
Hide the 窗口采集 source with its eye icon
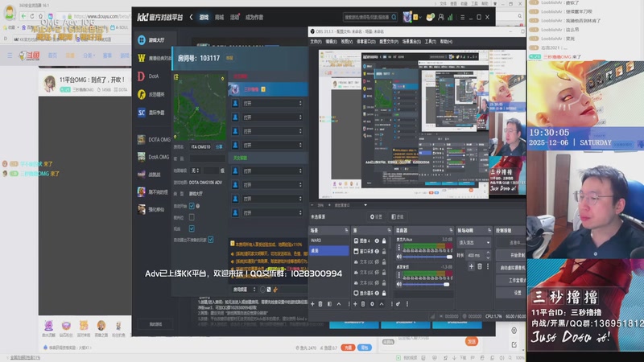[x=377, y=251]
